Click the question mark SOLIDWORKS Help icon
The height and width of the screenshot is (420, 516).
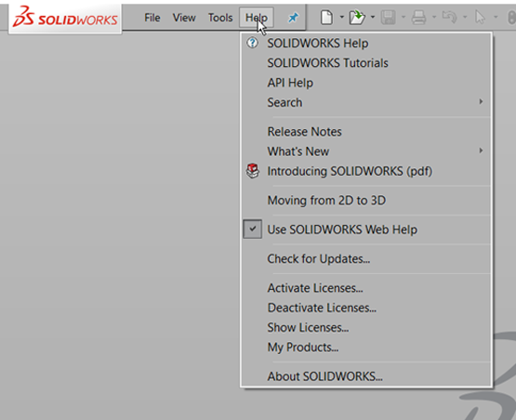pyautogui.click(x=252, y=43)
